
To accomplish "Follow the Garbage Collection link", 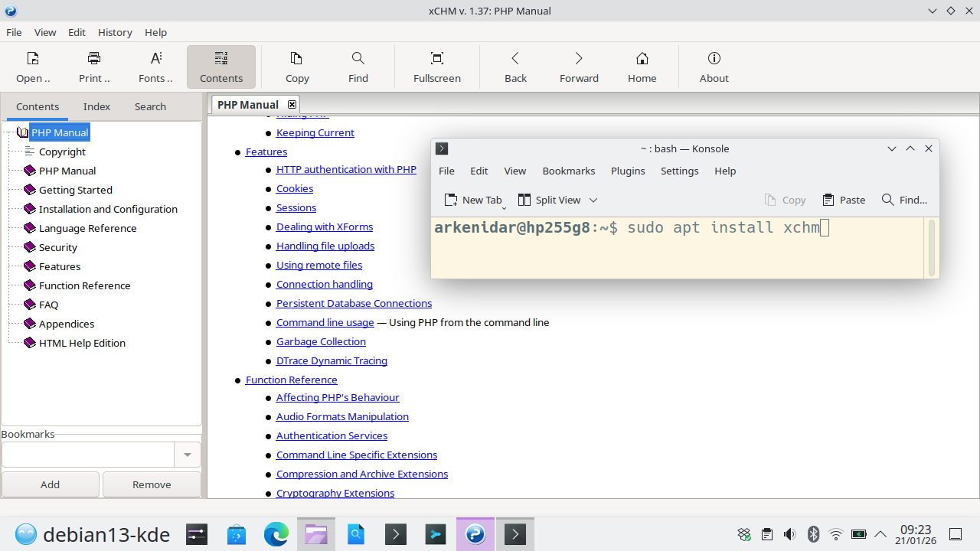I will [x=321, y=341].
